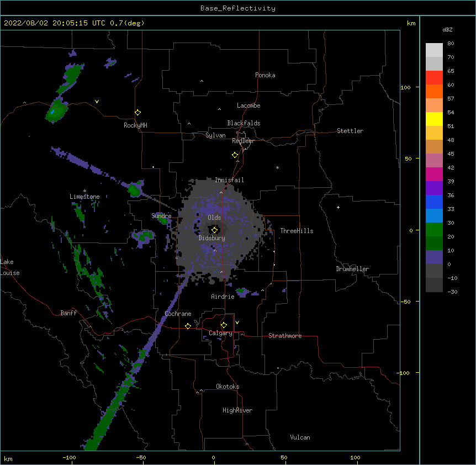
Task: Click the ThreeHills label
Action: coord(297,231)
